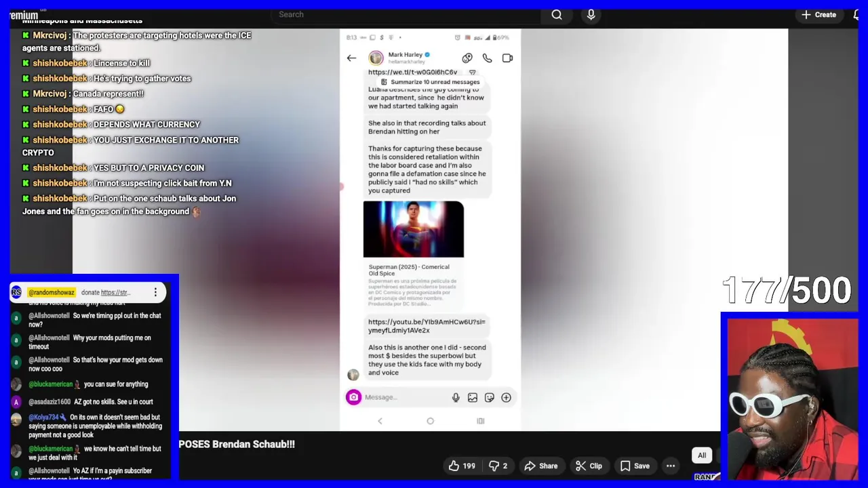Go back with phone chat back arrow
The width and height of the screenshot is (868, 488).
tap(351, 58)
